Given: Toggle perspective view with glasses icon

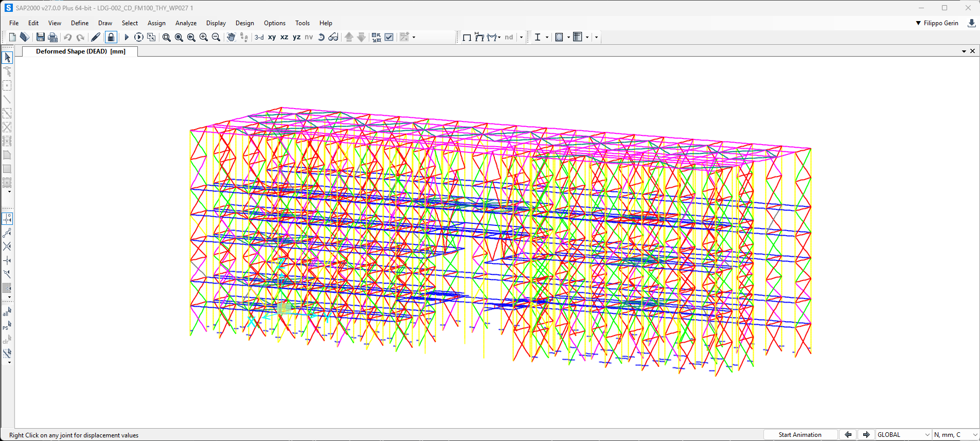Looking at the screenshot, I should click(x=333, y=37).
